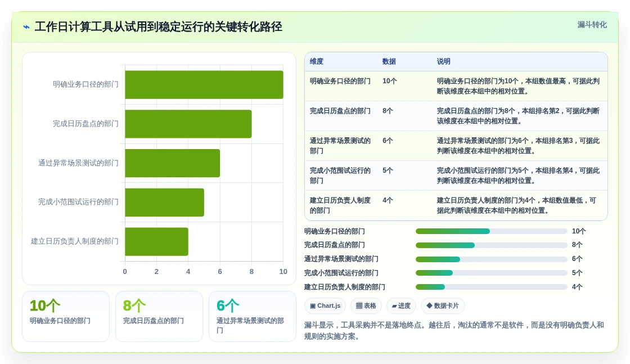Click the 8个 value in the table
This screenshot has height=364, width=630.
[388, 111]
